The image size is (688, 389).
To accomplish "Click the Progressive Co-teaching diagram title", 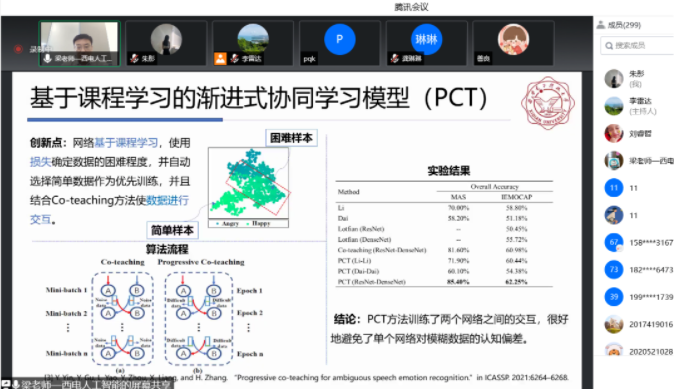I will click(x=201, y=262).
